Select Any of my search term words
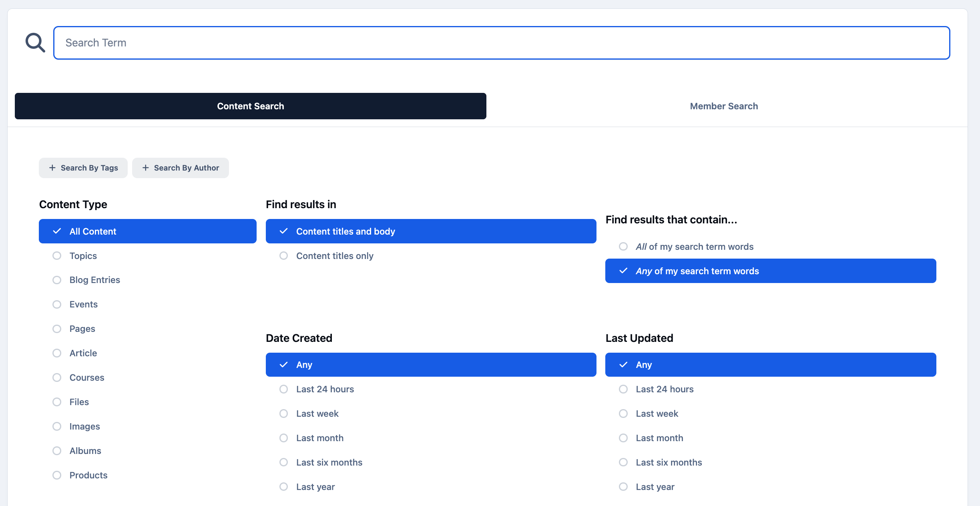The width and height of the screenshot is (980, 506). [771, 271]
